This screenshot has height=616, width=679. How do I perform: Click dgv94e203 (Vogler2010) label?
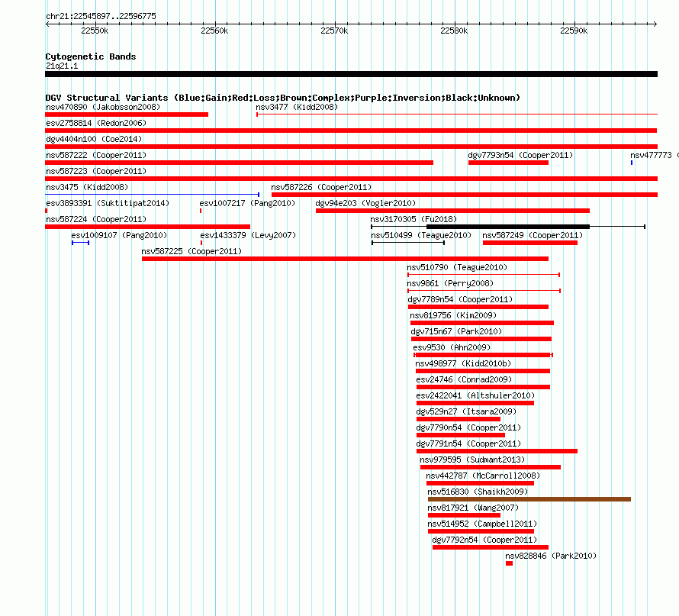(365, 203)
